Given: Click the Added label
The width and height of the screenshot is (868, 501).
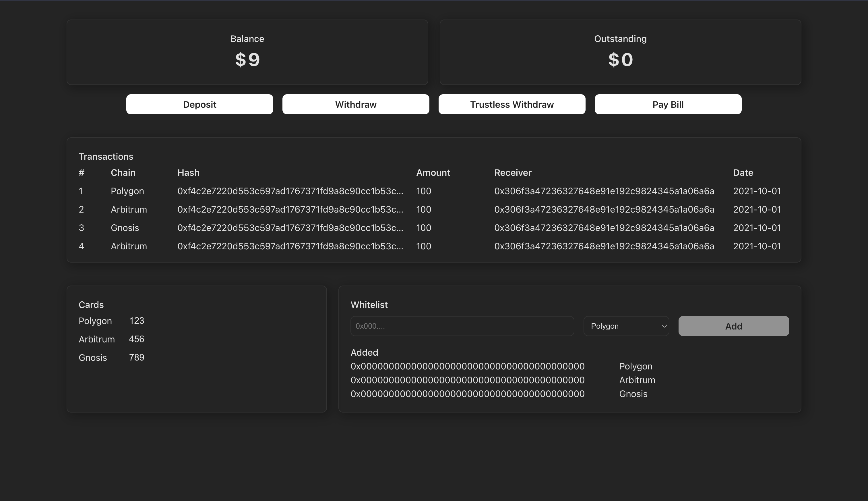Looking at the screenshot, I should [x=364, y=352].
